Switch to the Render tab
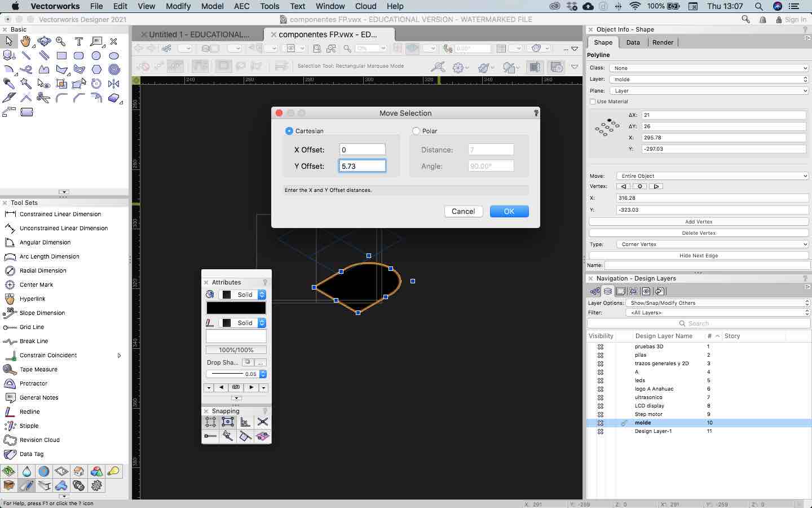Screen dimensions: 812x508 (663, 42)
